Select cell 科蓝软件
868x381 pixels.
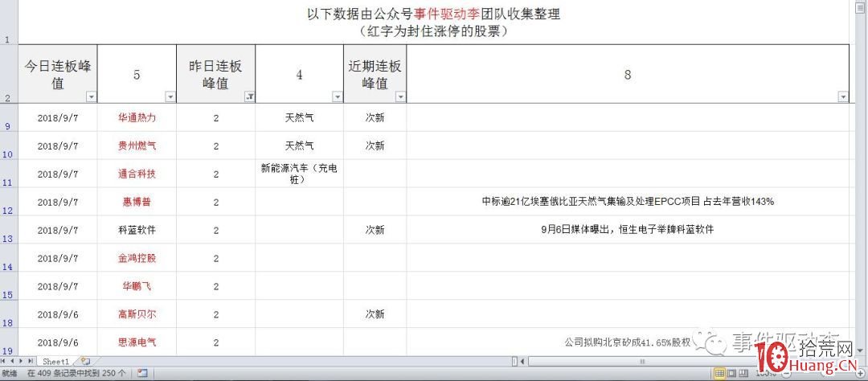(137, 230)
